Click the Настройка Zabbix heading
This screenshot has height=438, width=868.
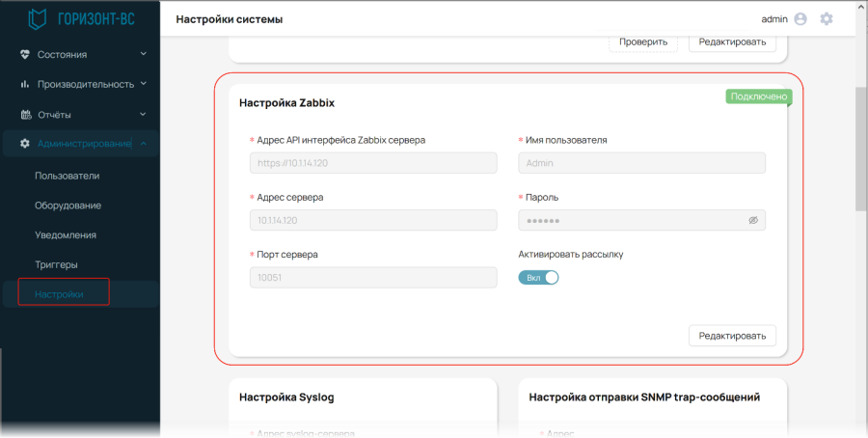click(x=286, y=103)
